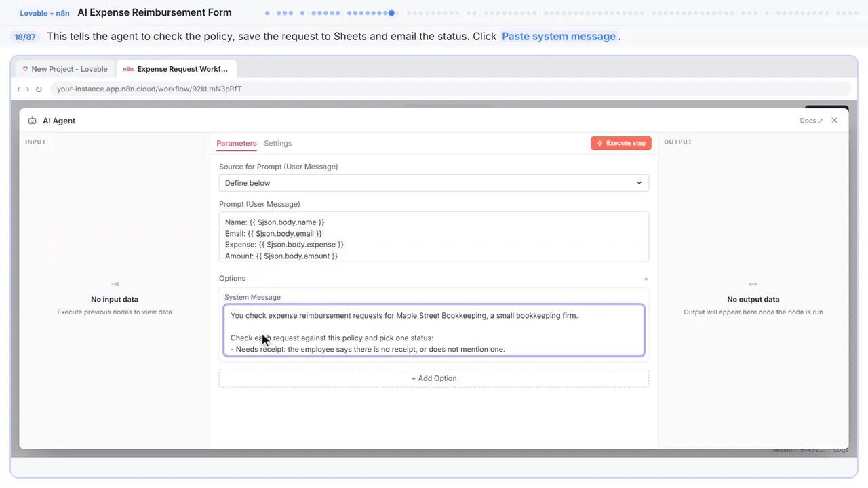Open the Docs link
868x488 pixels.
811,121
